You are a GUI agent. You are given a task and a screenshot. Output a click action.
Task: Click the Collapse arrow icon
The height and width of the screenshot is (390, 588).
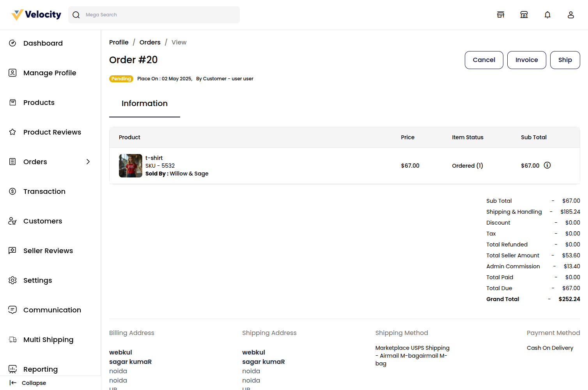coord(13,383)
